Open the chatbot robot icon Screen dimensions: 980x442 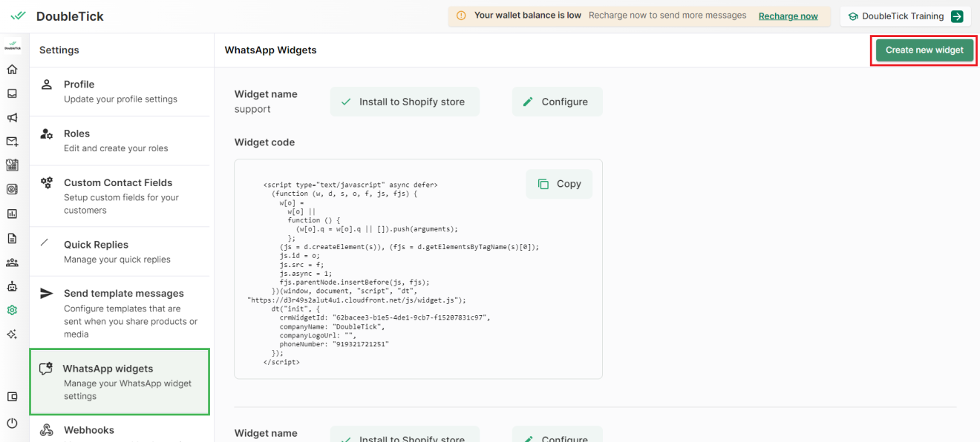12,286
